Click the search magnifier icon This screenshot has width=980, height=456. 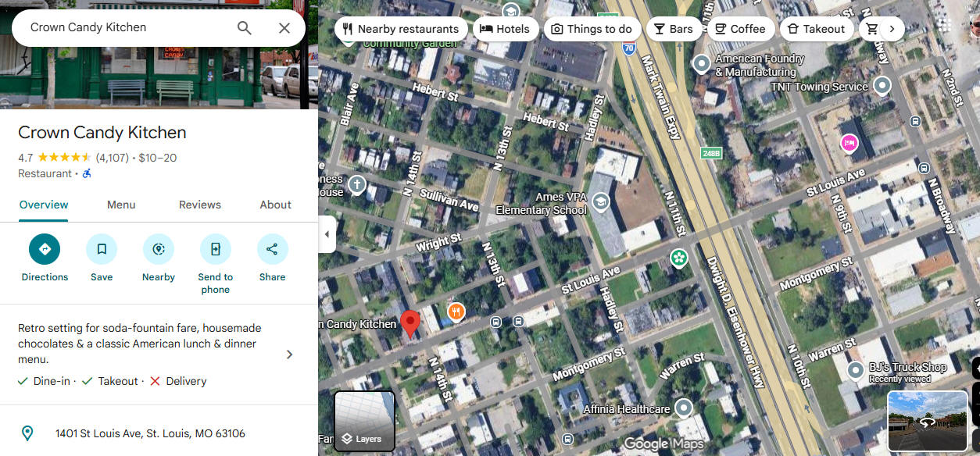(245, 28)
